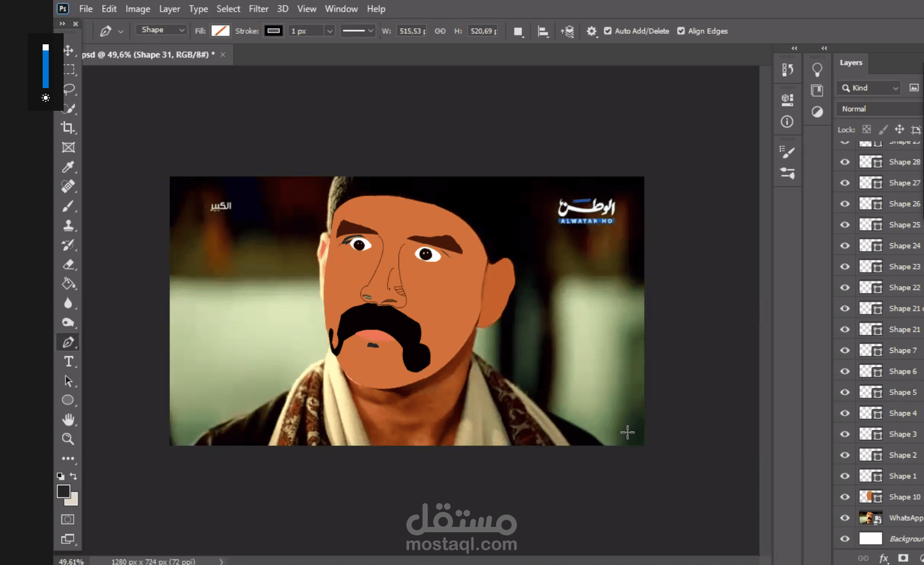Screen dimensions: 924x565
Task: Switch to the Layers panel tab
Action: pos(850,63)
